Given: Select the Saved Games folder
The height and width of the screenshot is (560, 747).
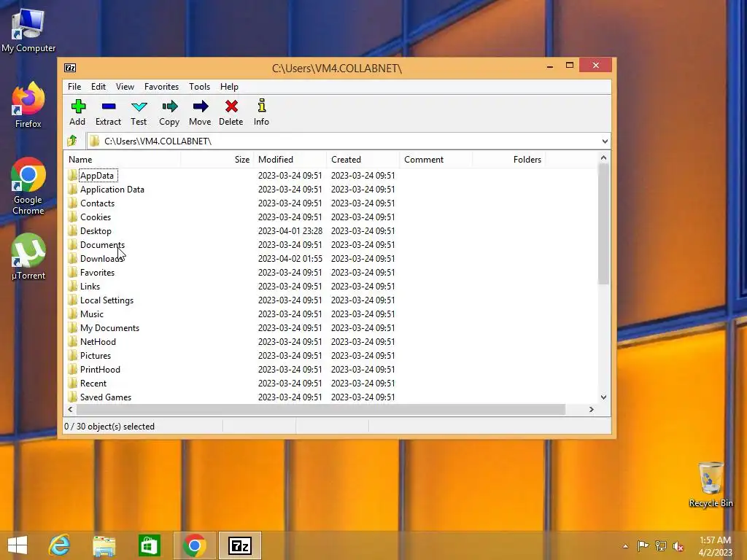Looking at the screenshot, I should click(105, 397).
